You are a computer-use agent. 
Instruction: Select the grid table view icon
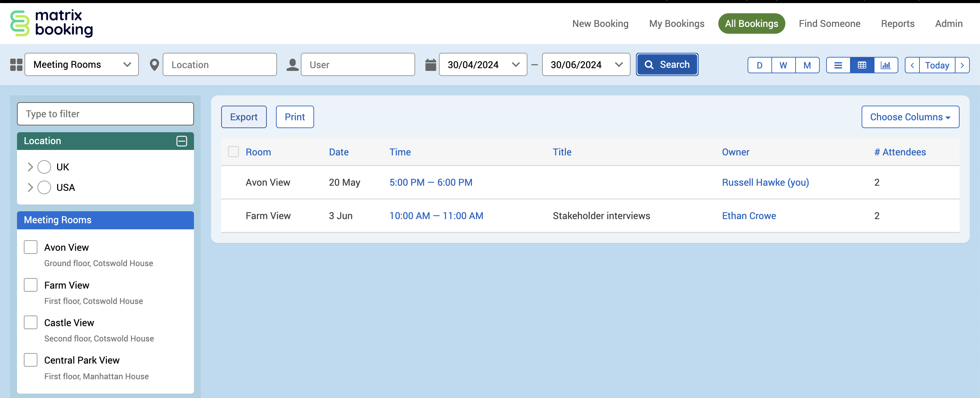coord(862,65)
